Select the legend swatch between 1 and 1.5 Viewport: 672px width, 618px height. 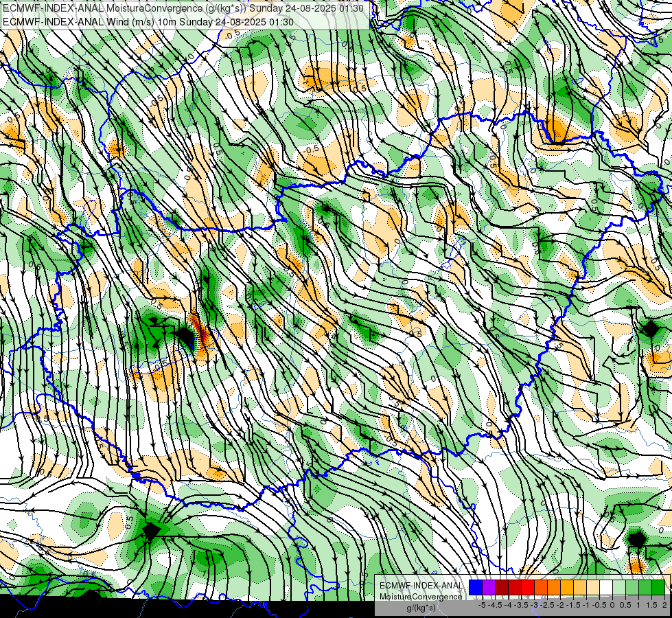point(645,587)
